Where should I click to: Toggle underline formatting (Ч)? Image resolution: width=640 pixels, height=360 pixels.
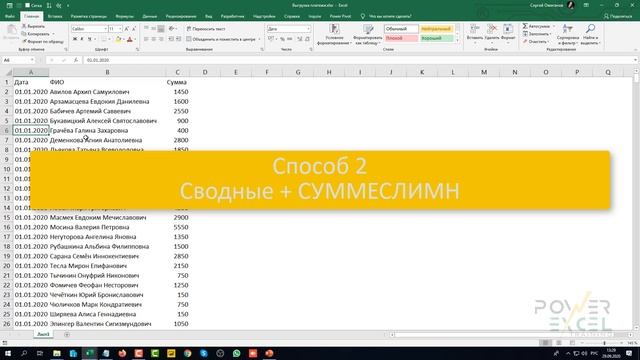coord(89,39)
